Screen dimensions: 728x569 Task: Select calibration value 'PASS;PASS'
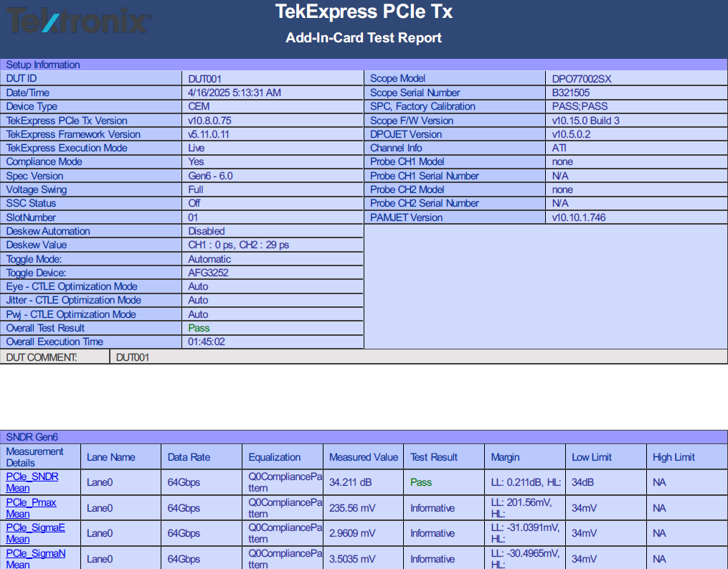tap(580, 106)
